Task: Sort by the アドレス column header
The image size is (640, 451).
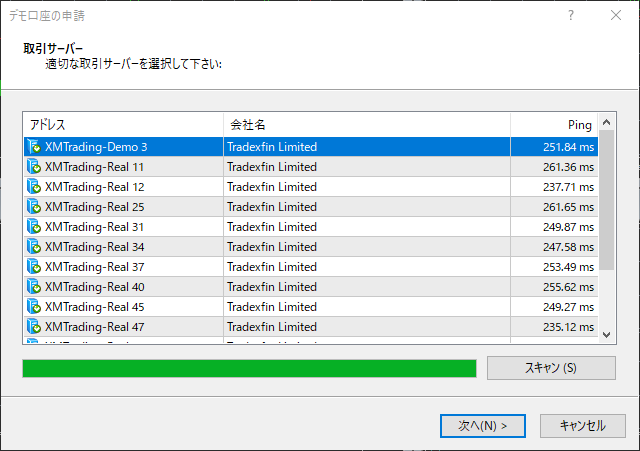Action: [x=123, y=124]
